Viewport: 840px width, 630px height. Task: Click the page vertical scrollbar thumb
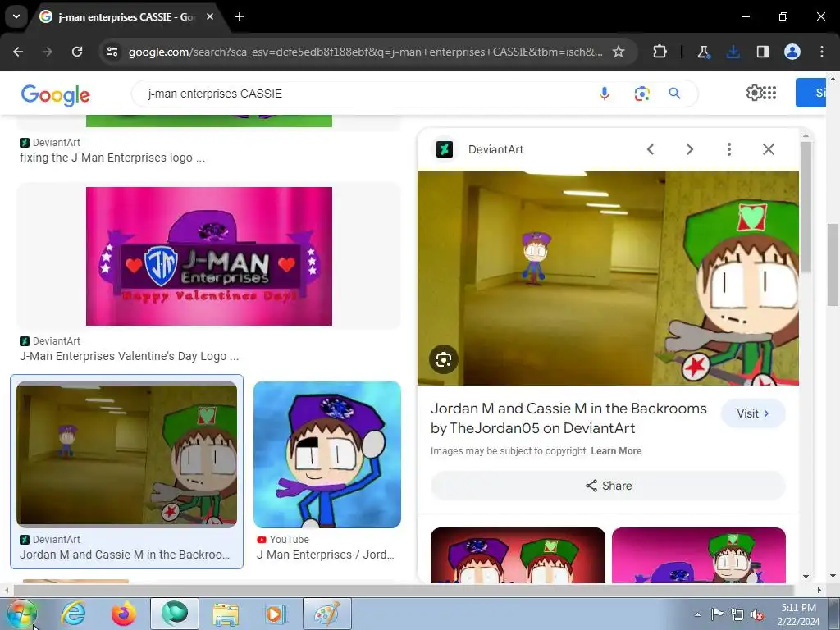833,265
